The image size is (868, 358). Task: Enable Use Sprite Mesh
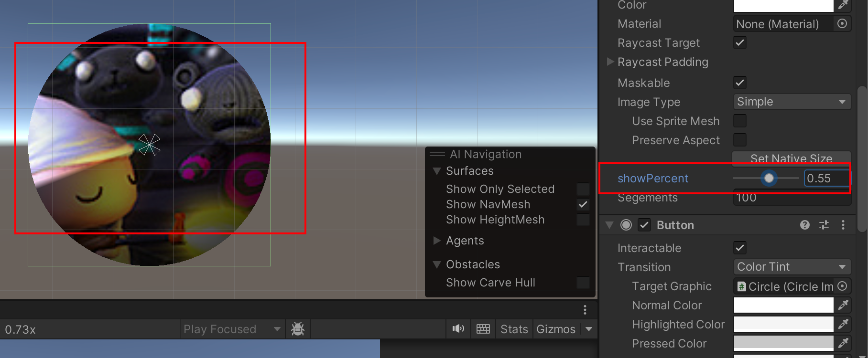click(740, 121)
